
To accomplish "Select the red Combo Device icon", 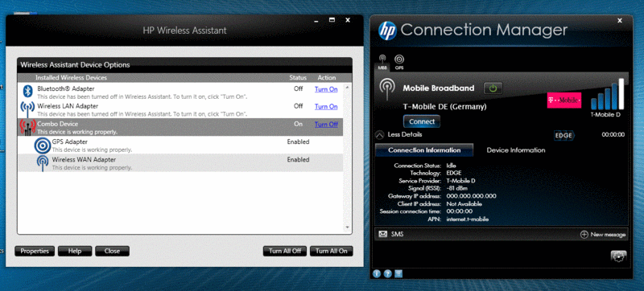I will pyautogui.click(x=27, y=127).
